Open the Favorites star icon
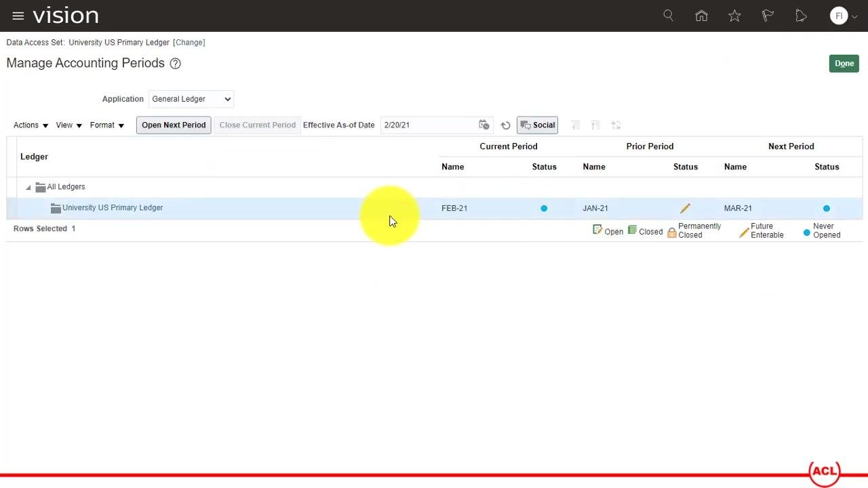This screenshot has height=488, width=868. [x=734, y=16]
